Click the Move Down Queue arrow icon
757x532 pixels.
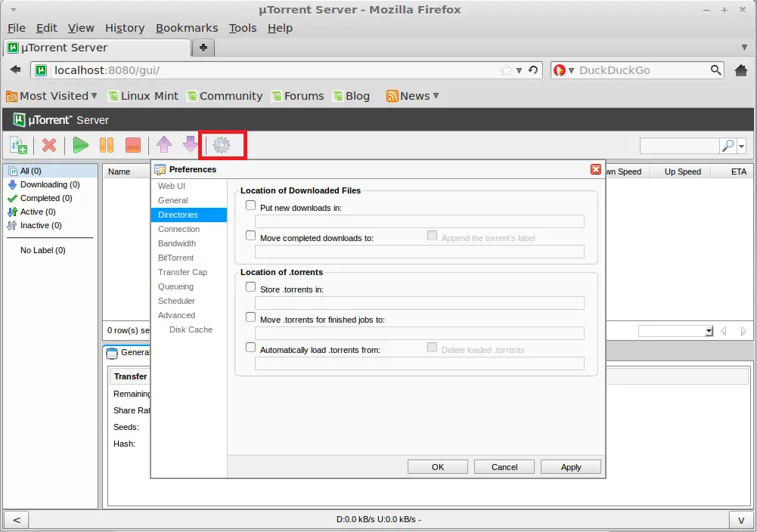[191, 144]
